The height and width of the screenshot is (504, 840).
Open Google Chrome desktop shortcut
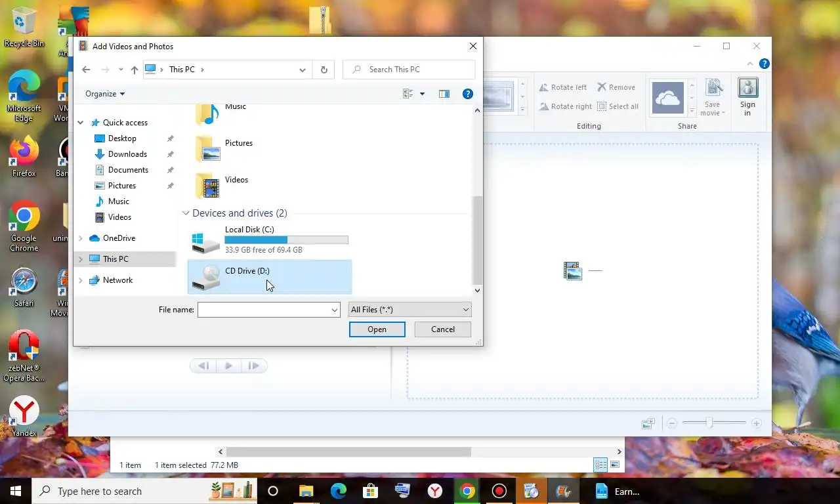pyautogui.click(x=24, y=226)
